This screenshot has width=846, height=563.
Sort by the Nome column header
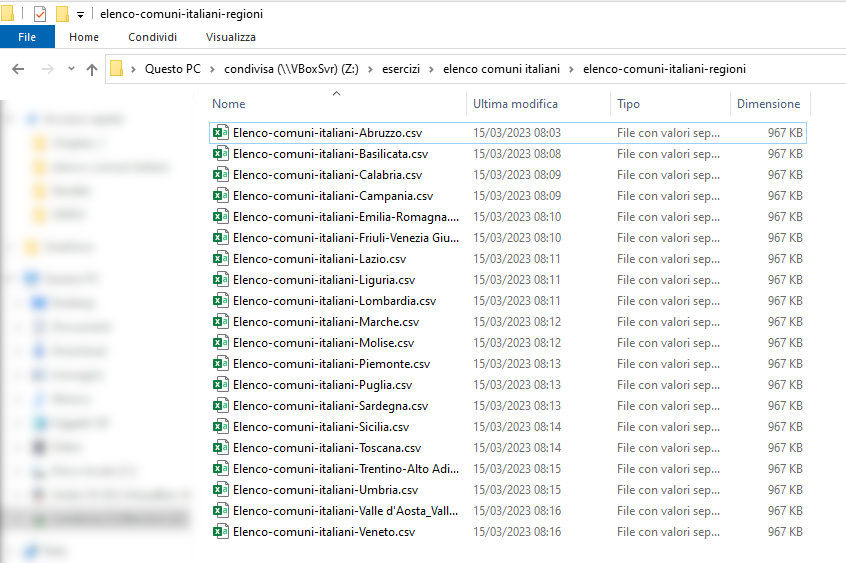pos(229,104)
